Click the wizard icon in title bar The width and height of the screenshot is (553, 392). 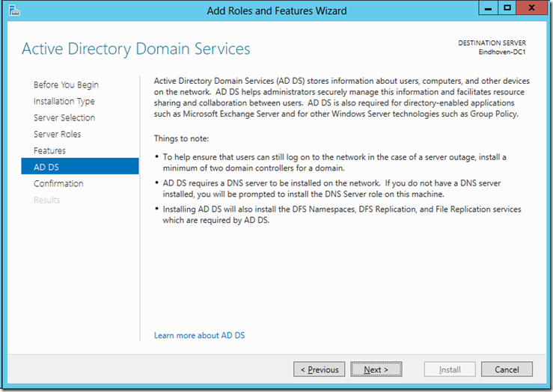14,10
